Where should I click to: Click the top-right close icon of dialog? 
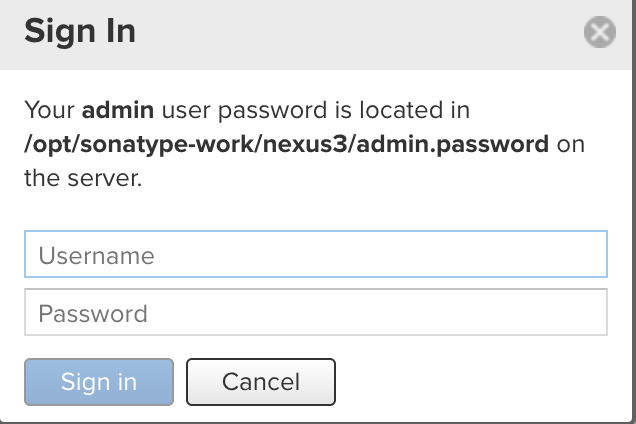599,33
